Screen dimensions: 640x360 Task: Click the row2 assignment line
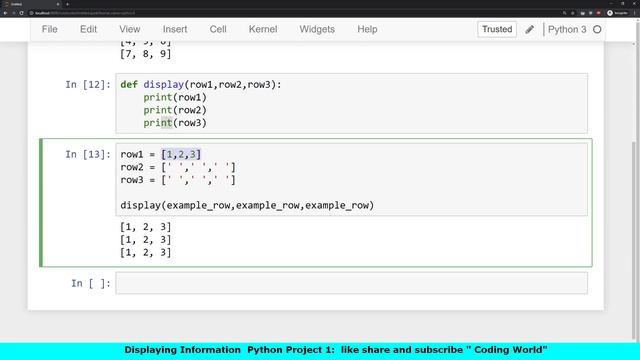coord(178,167)
